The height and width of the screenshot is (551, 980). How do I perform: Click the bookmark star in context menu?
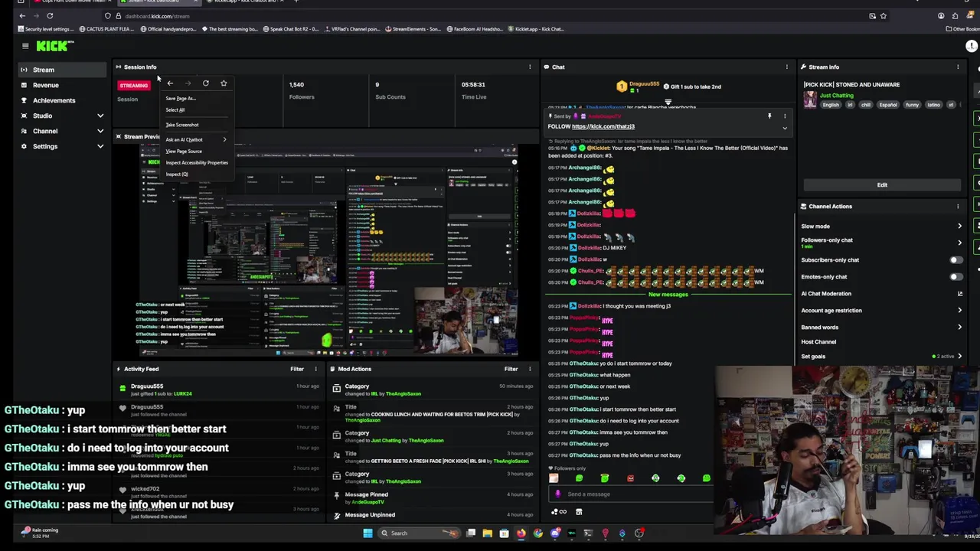[x=224, y=83]
